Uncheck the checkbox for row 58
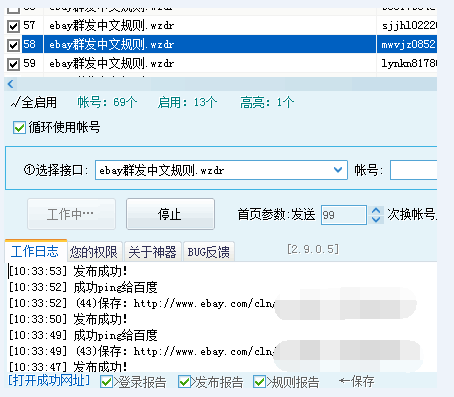This screenshot has width=454, height=397. coord(13,45)
